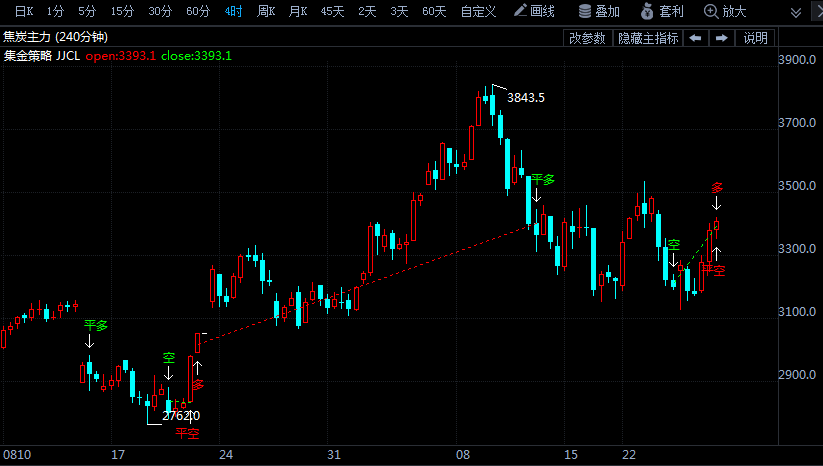Click the red 平空 label below 2762.0
Image resolution: width=823 pixels, height=466 pixels.
coord(187,433)
